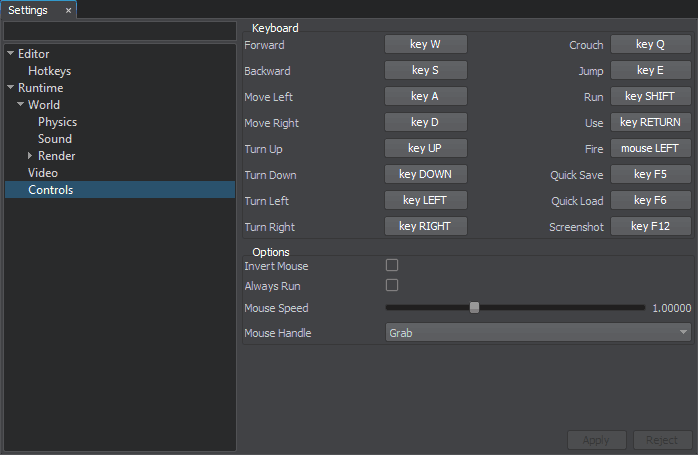Enable the Invert Mouse checkbox
The image size is (698, 455).
392,266
